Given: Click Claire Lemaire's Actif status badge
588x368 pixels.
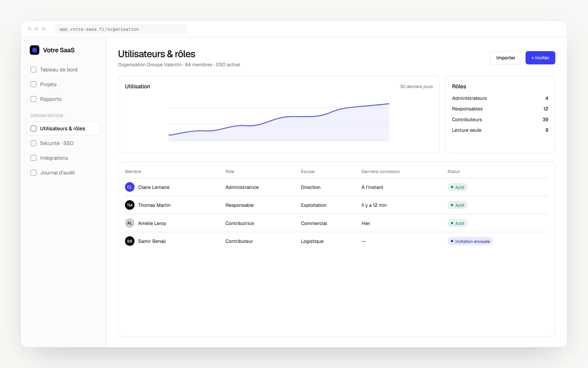Looking at the screenshot, I should (457, 187).
